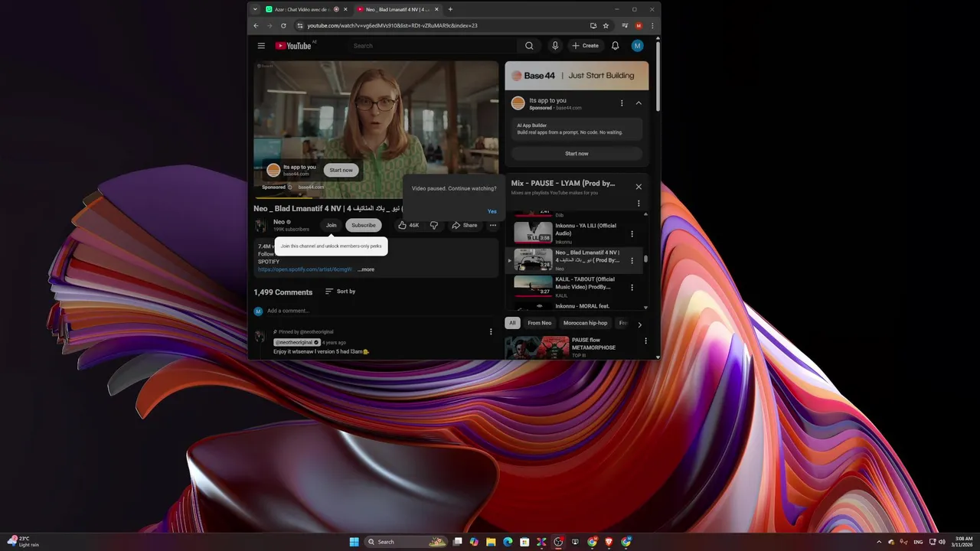Image resolution: width=980 pixels, height=551 pixels.
Task: Reload the YouTube page
Action: pos(283,25)
